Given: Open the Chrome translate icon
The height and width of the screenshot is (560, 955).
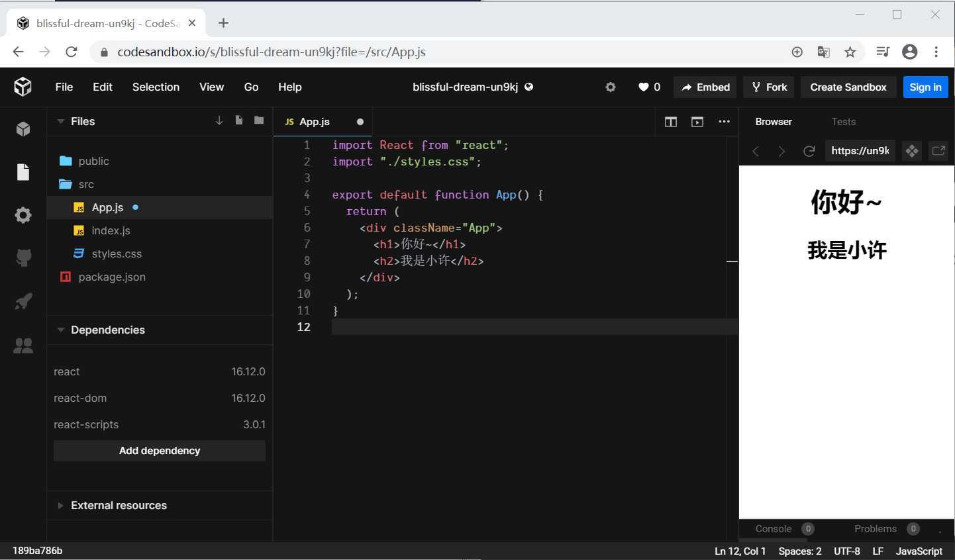Looking at the screenshot, I should click(x=824, y=52).
